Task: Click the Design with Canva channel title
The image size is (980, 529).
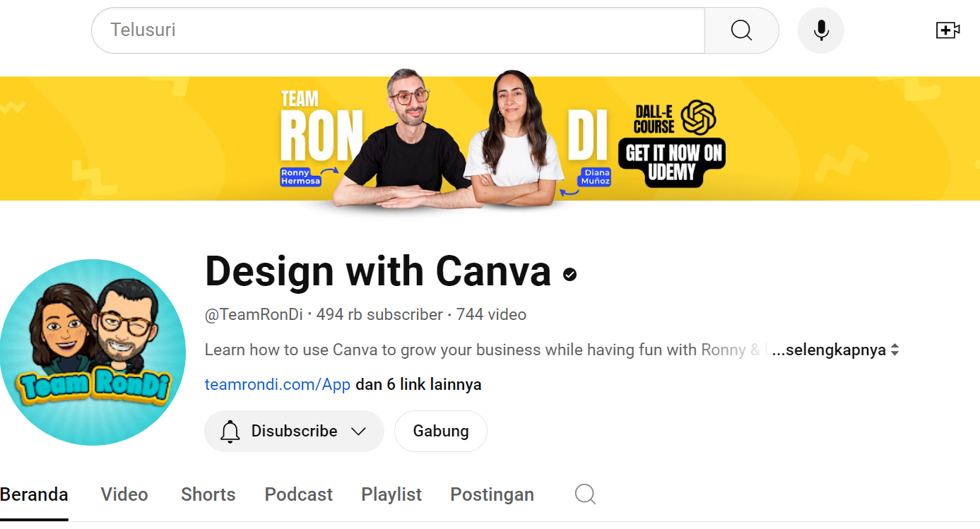Action: pos(378,271)
